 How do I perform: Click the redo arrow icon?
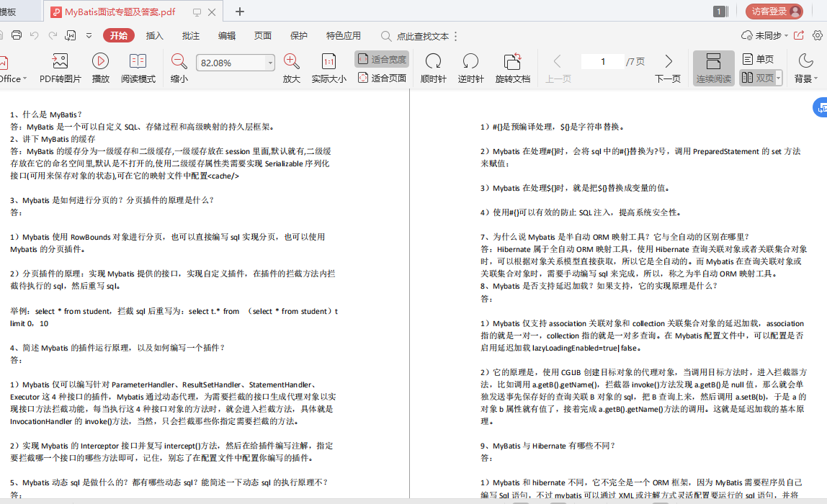point(53,35)
